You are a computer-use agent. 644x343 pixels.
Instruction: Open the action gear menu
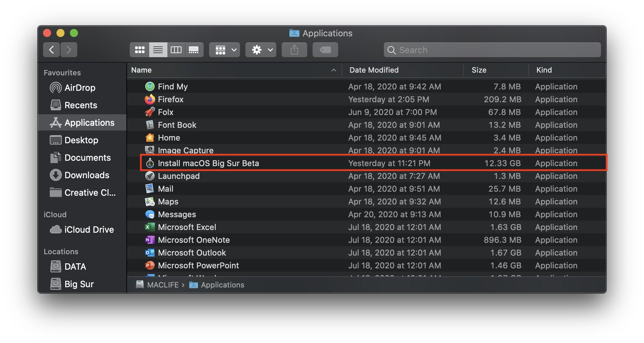(x=260, y=50)
